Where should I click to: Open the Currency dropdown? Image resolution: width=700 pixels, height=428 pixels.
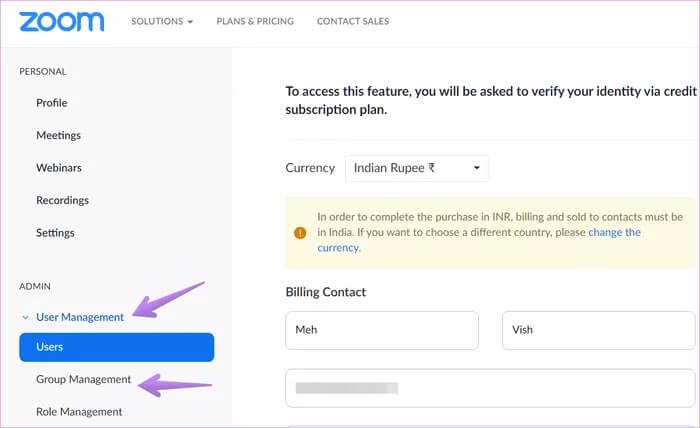tap(417, 168)
